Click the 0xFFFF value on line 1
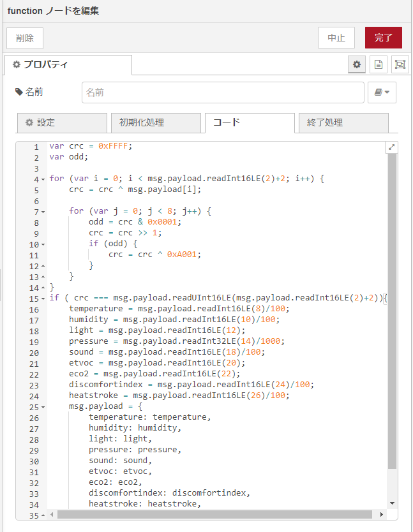Viewport: 413px width, 532px height. click(x=113, y=146)
